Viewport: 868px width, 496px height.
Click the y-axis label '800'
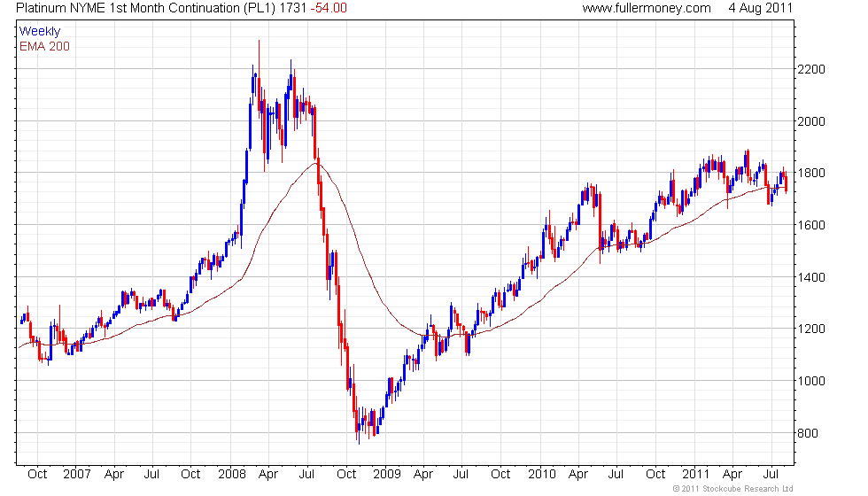click(808, 433)
